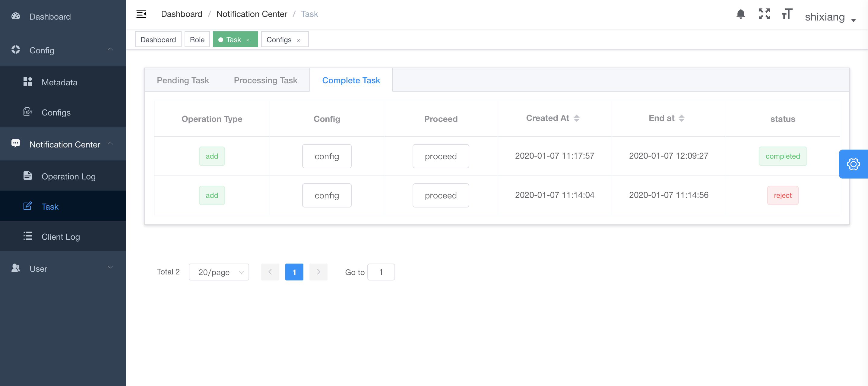Switch to Pending Task tab

pos(183,80)
